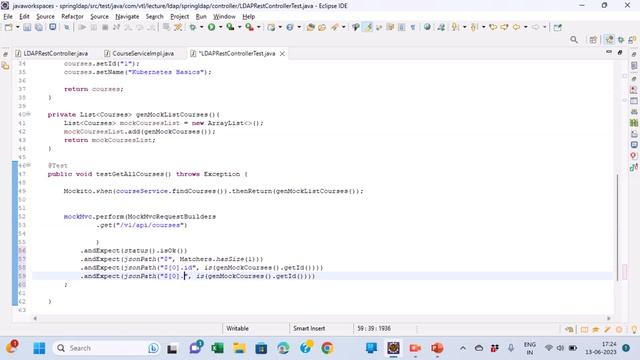Open the New file dropdown arrow
This screenshot has width=640, height=360.
point(17,27)
